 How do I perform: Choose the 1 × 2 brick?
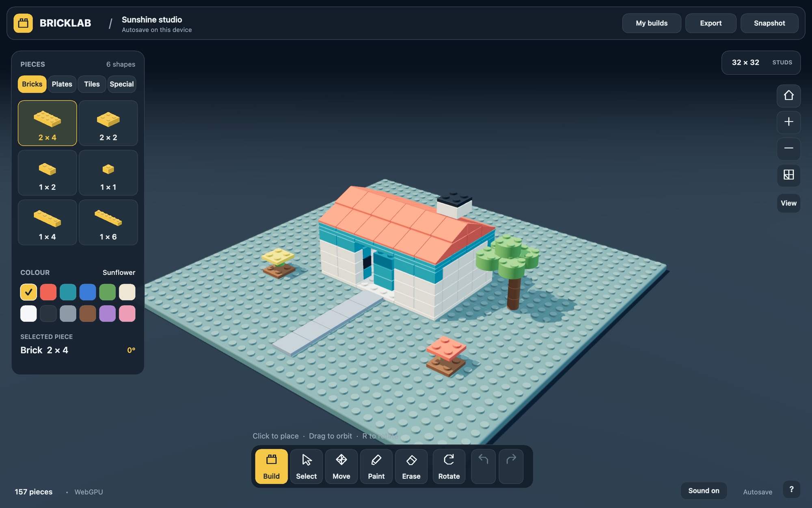click(x=47, y=173)
